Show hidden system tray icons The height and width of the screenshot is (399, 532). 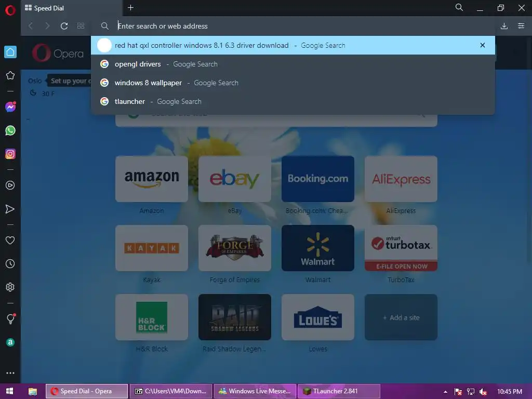point(445,392)
